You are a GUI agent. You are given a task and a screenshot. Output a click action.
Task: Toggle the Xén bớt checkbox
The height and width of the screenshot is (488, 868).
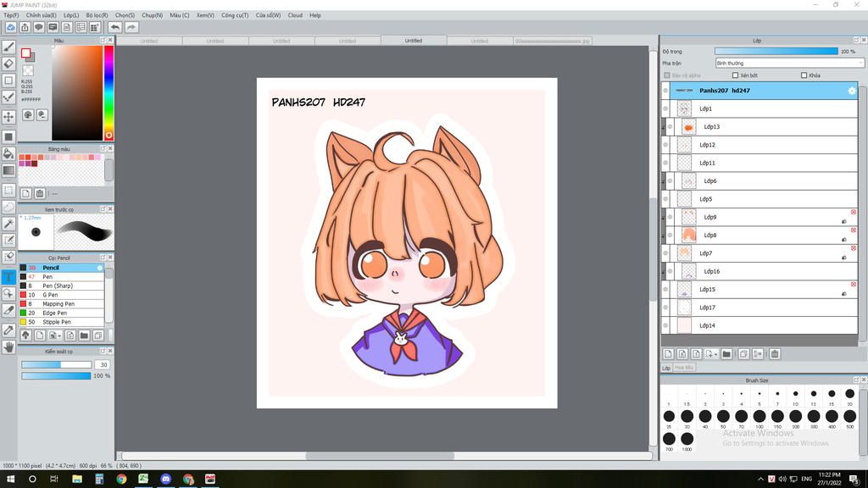pyautogui.click(x=735, y=75)
